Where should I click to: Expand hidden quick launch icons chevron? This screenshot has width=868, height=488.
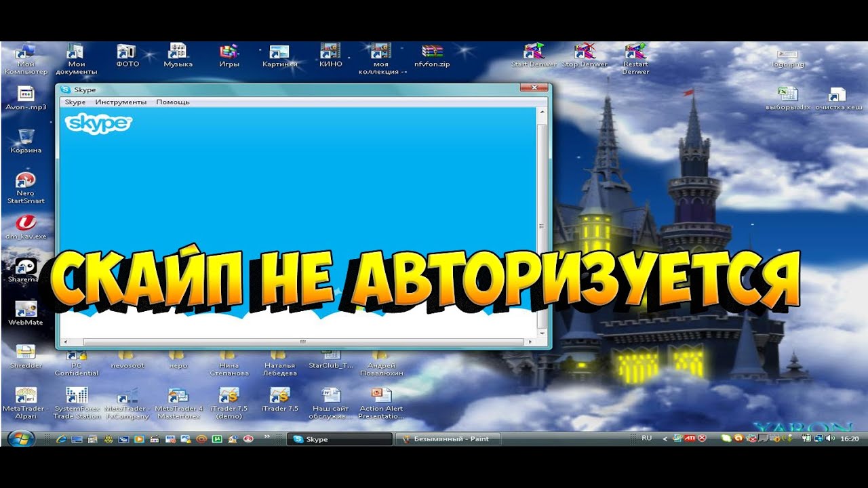[x=267, y=437]
